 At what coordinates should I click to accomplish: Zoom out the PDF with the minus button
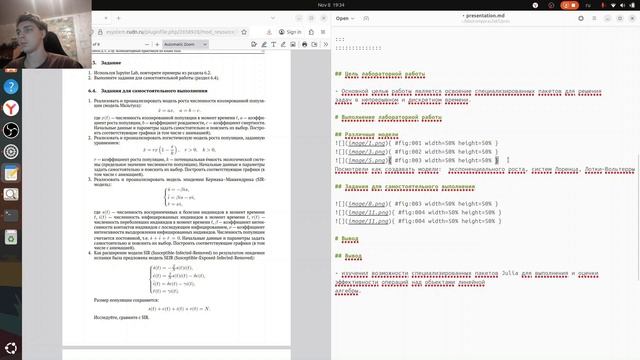point(147,44)
